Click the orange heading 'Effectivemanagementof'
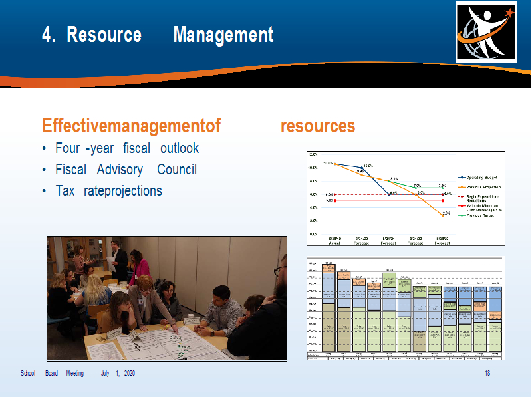This screenshot has width=532, height=399. pyautogui.click(x=131, y=126)
